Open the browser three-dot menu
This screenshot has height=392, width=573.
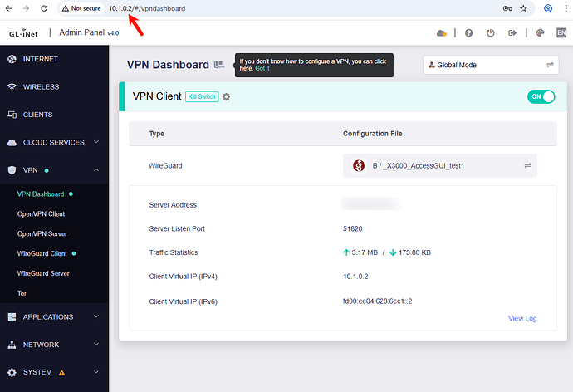point(566,8)
